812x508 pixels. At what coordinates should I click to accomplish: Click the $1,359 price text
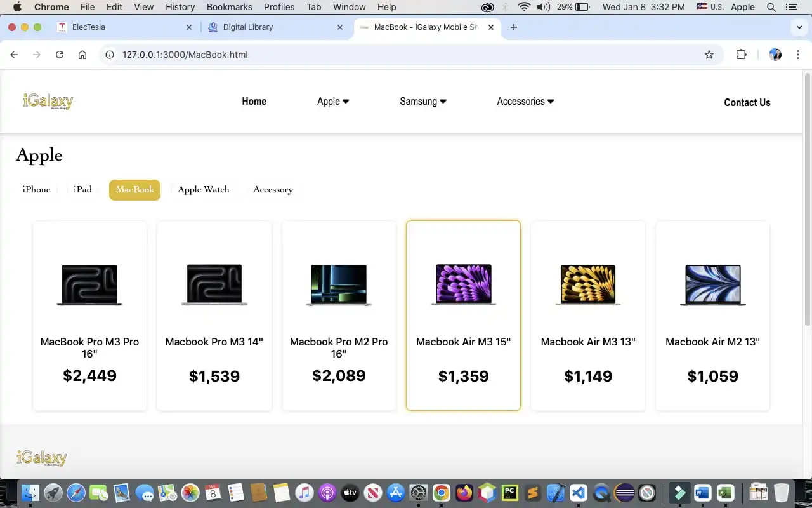[464, 376]
